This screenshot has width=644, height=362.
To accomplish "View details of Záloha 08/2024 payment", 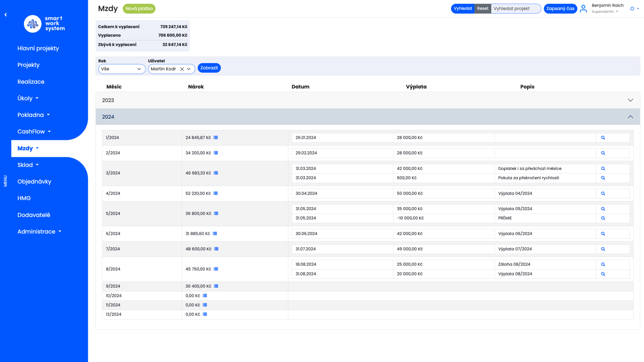I will pos(603,264).
